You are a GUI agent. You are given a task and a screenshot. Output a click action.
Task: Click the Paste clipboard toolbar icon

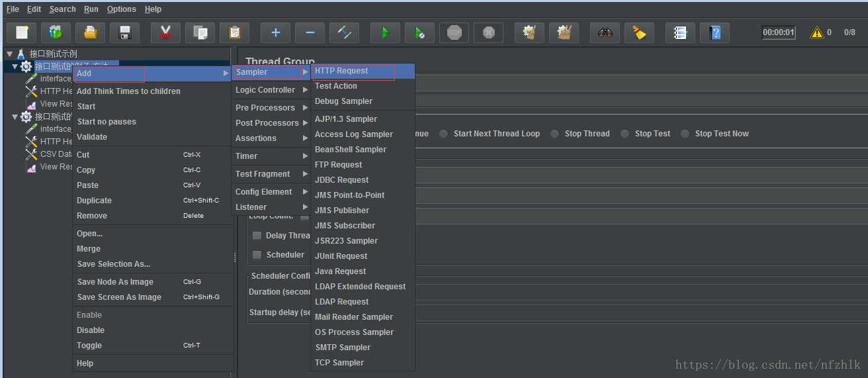point(234,32)
